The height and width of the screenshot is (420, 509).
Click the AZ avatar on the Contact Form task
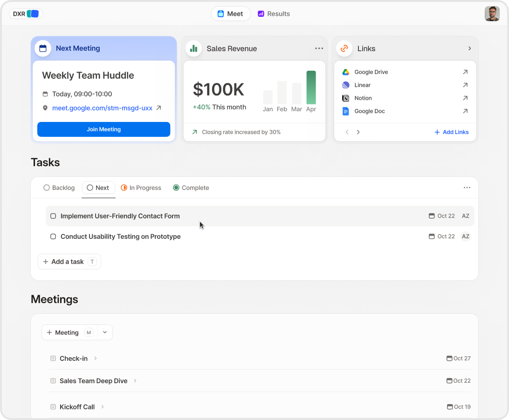465,216
